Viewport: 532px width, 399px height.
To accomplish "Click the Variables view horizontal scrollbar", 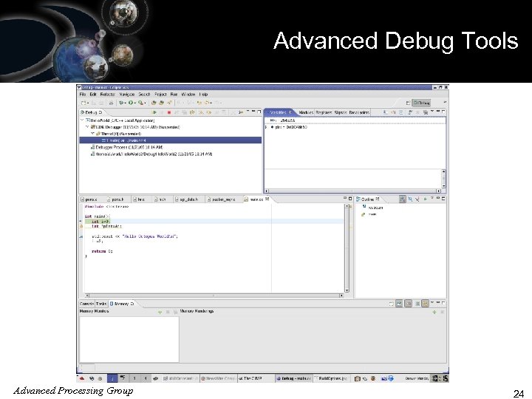I will (x=352, y=191).
